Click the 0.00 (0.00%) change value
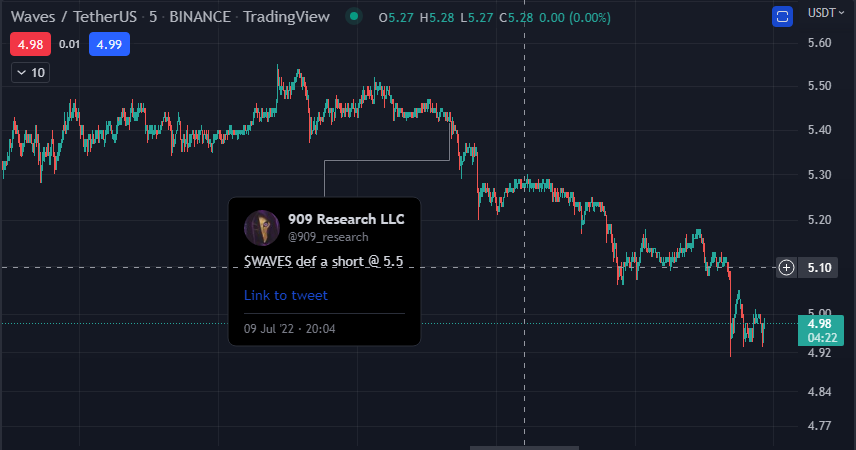 coord(575,17)
